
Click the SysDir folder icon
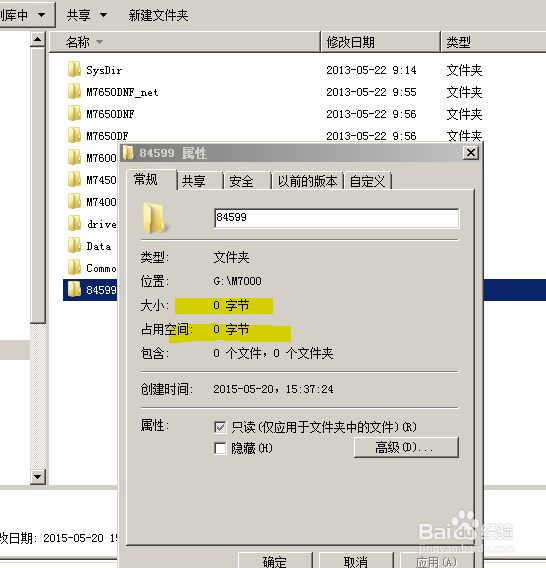click(74, 69)
